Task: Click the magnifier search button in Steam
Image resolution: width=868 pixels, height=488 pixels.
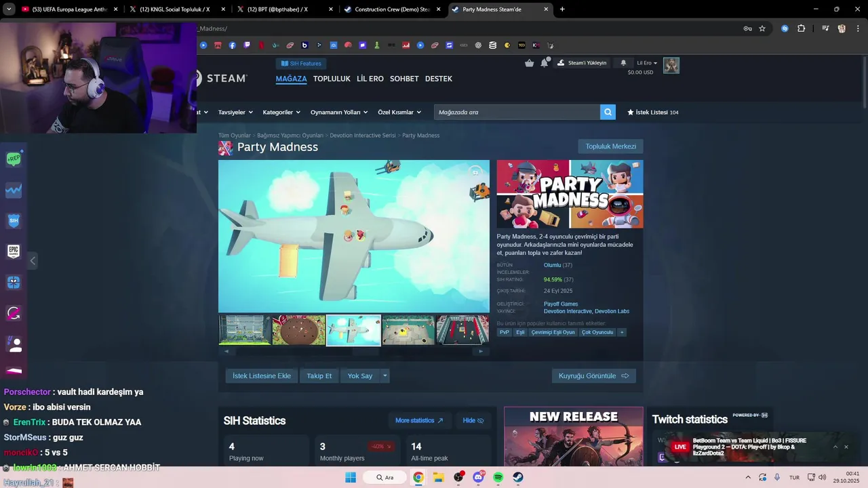Action: click(608, 112)
